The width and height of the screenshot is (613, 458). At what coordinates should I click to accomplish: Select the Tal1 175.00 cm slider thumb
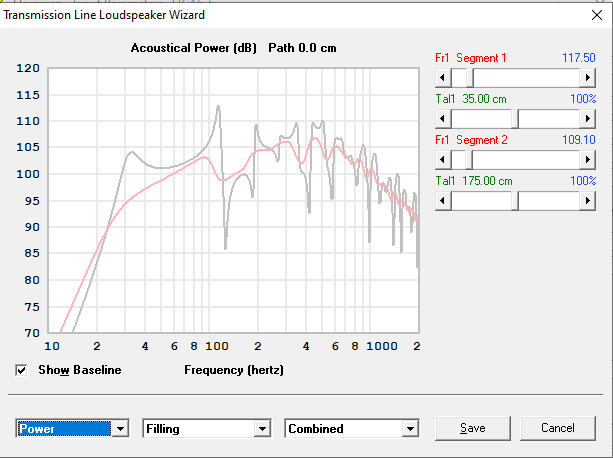coord(516,201)
